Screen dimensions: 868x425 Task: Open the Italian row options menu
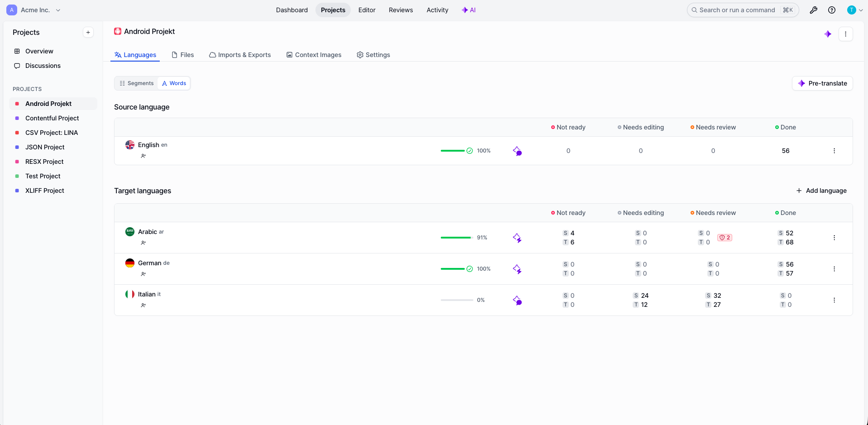pyautogui.click(x=834, y=300)
